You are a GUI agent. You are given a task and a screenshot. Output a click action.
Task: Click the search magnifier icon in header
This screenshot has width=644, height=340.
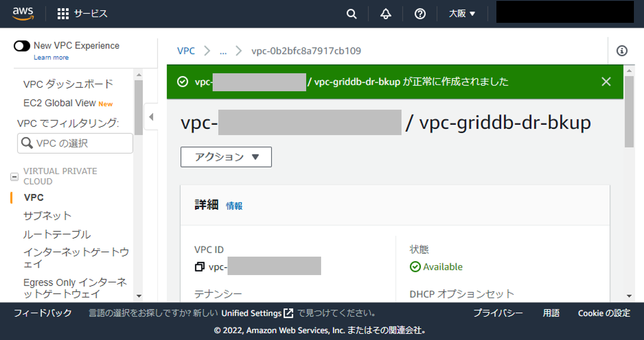click(x=351, y=14)
